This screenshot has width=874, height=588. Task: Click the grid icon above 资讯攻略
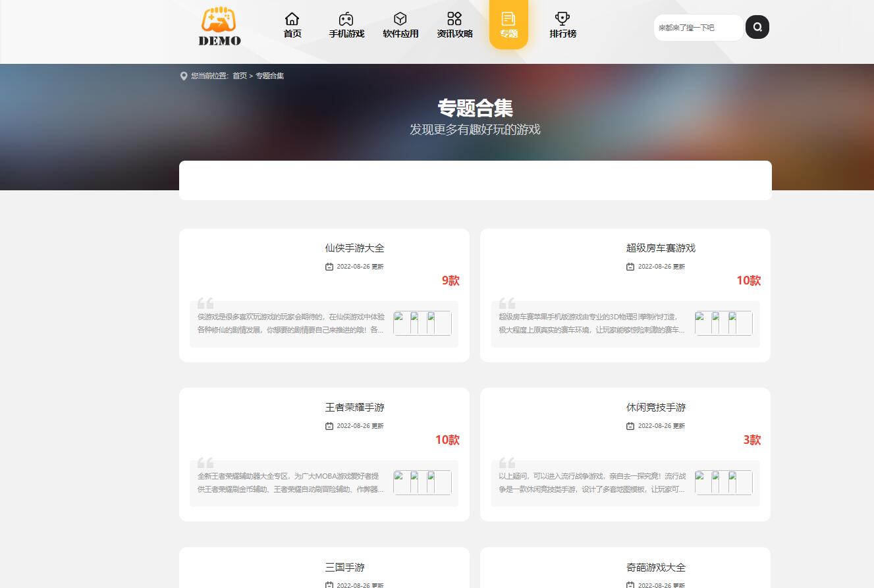click(454, 19)
